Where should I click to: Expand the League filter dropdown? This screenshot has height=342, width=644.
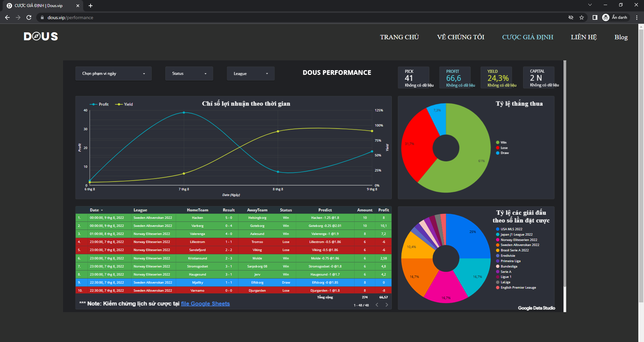(x=251, y=74)
